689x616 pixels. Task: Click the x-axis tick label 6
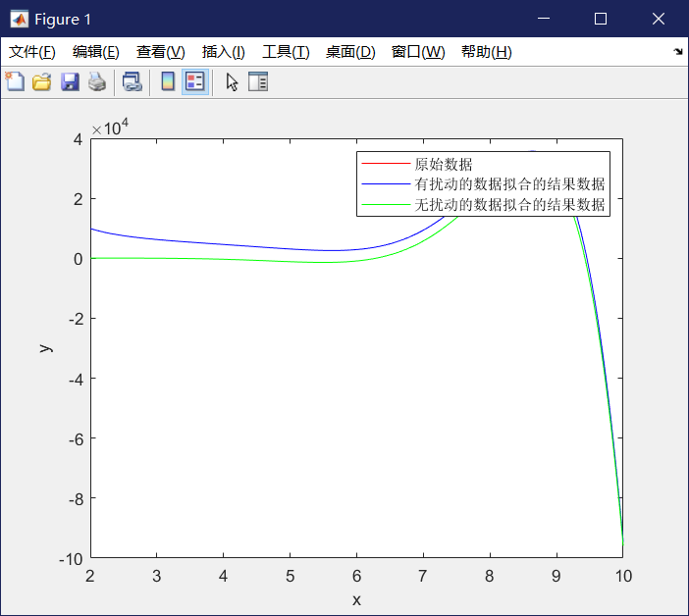coord(356,576)
